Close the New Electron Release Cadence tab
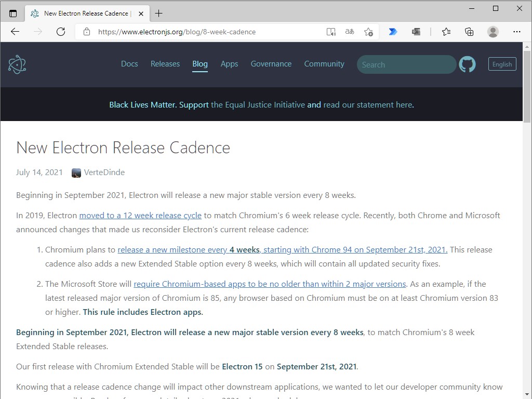This screenshot has width=532, height=399. 141,14
